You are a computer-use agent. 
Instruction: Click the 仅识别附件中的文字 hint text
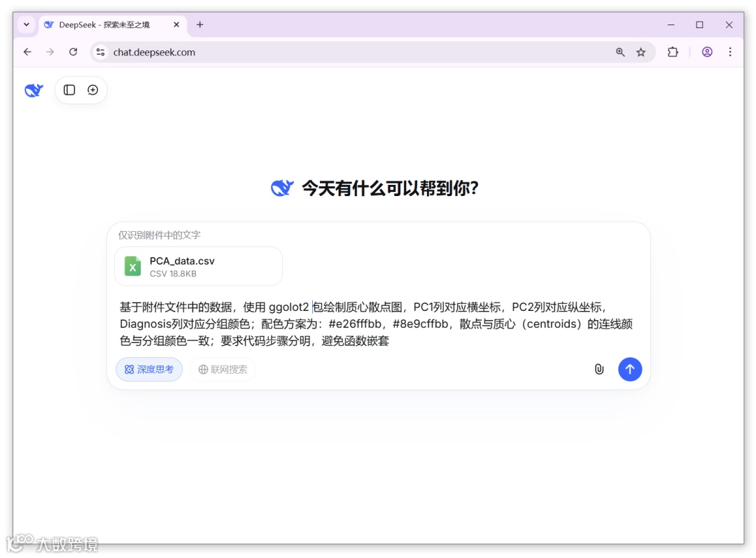click(x=159, y=235)
